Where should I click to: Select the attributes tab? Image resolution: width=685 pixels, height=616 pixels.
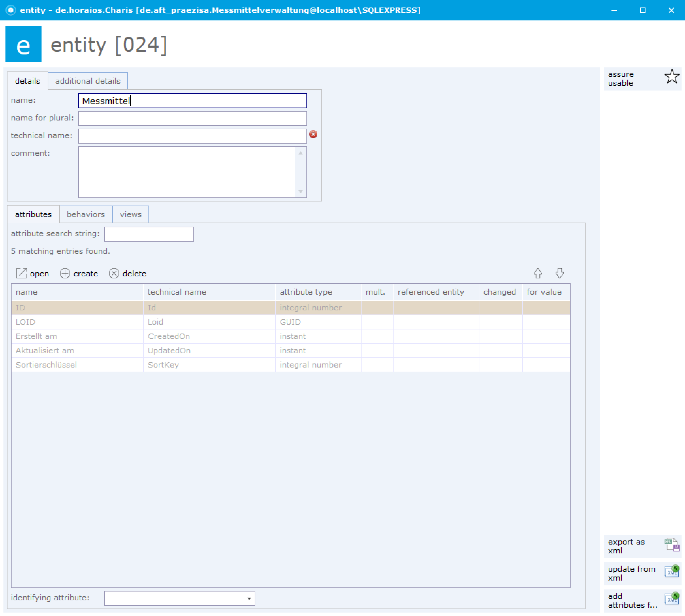(33, 214)
